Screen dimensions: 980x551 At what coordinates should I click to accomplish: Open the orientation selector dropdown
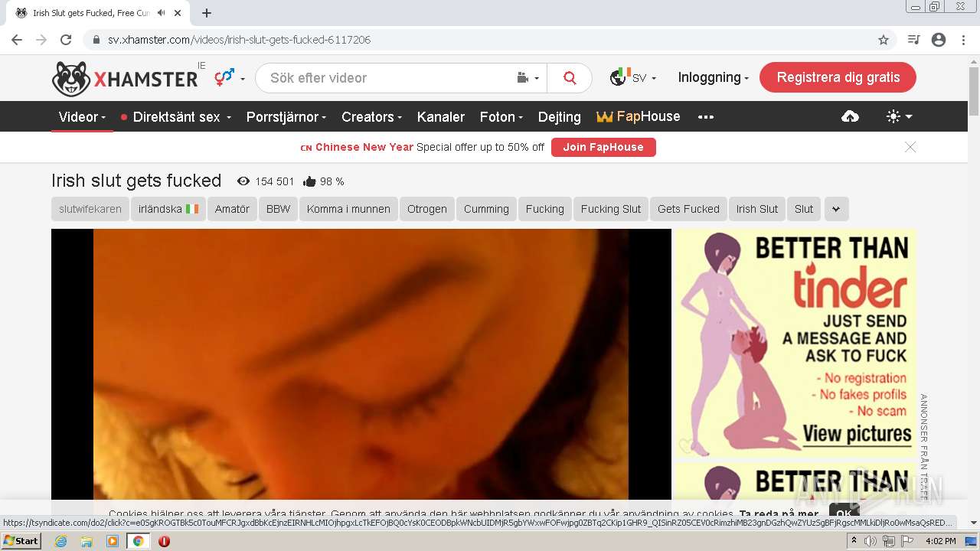tap(230, 78)
